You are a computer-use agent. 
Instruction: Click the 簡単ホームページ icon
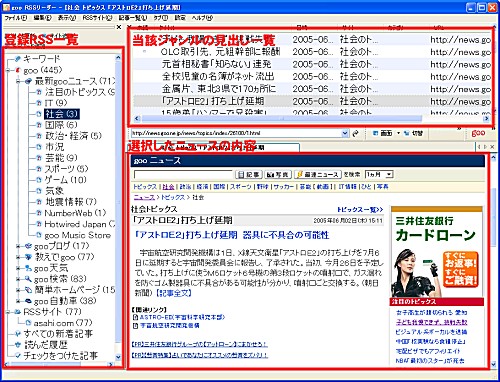[x=29, y=290]
